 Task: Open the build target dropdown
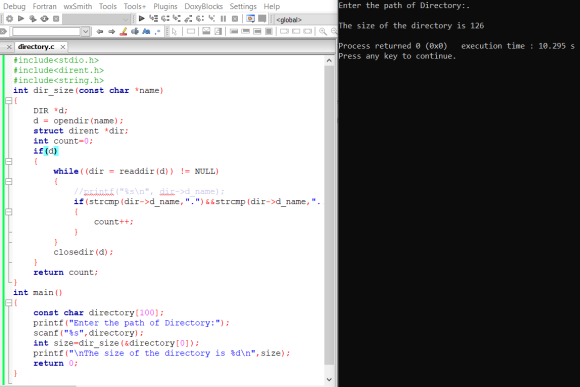click(96, 18)
